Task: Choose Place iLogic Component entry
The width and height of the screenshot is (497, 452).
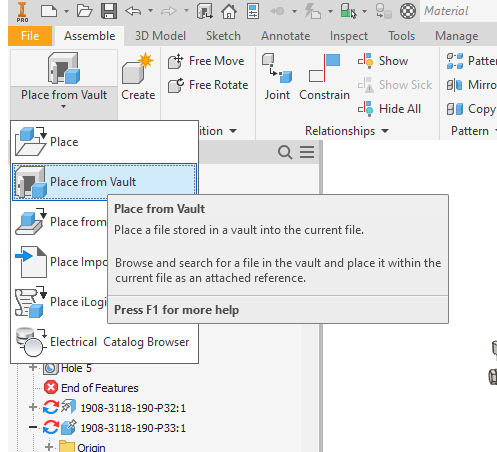Action: point(60,302)
